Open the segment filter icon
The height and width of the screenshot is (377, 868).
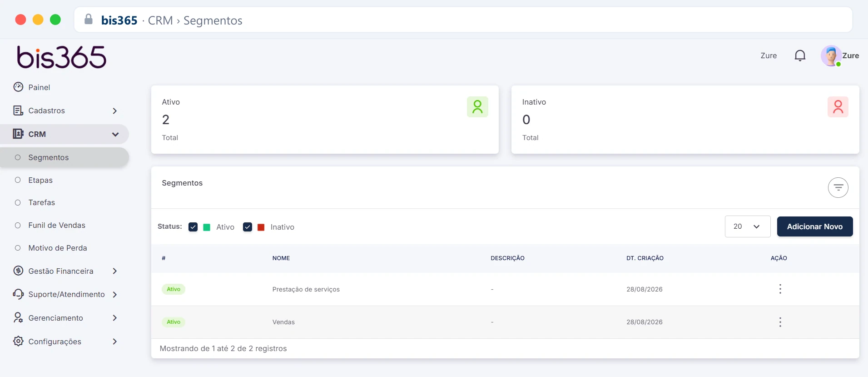tap(838, 187)
